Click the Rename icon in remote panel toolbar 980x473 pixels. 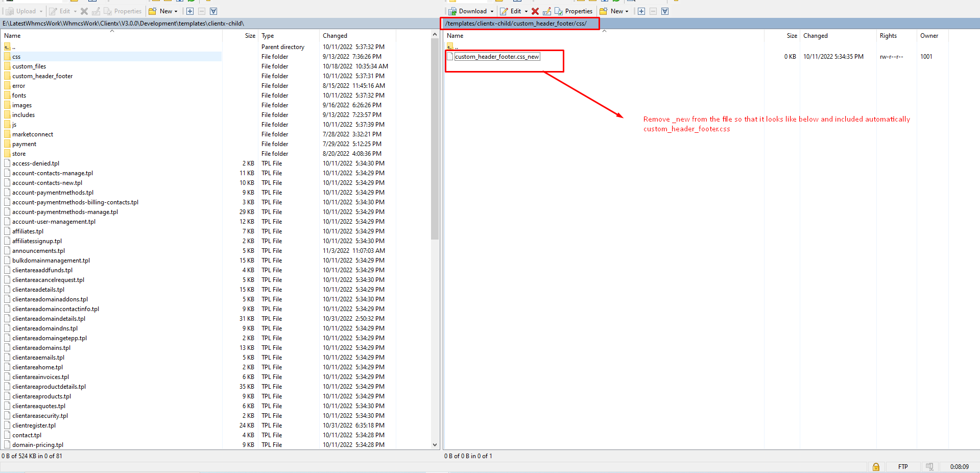pyautogui.click(x=547, y=11)
